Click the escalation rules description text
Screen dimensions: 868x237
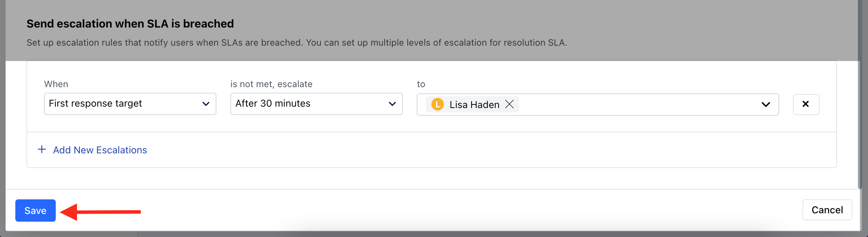[297, 43]
